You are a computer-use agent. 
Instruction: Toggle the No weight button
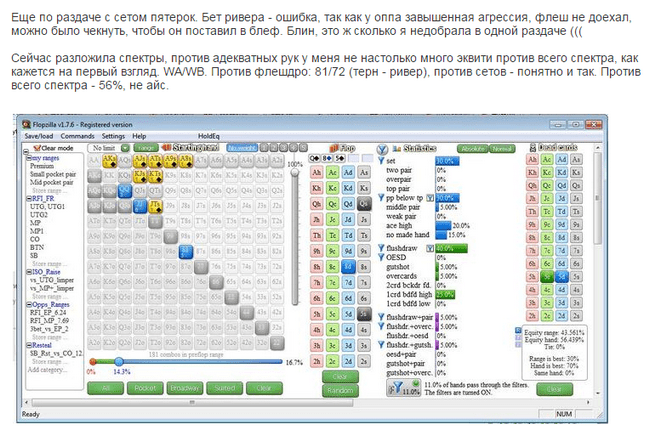tap(242, 148)
